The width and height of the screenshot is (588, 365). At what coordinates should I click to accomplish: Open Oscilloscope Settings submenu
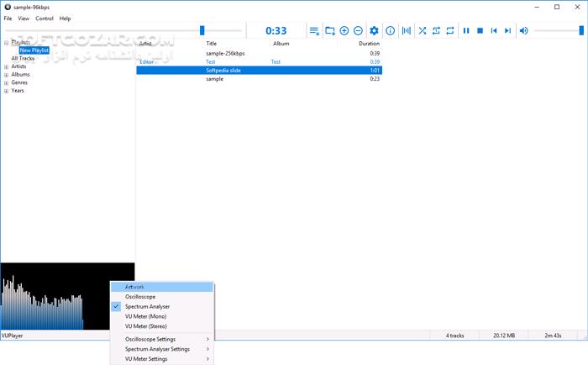158,339
